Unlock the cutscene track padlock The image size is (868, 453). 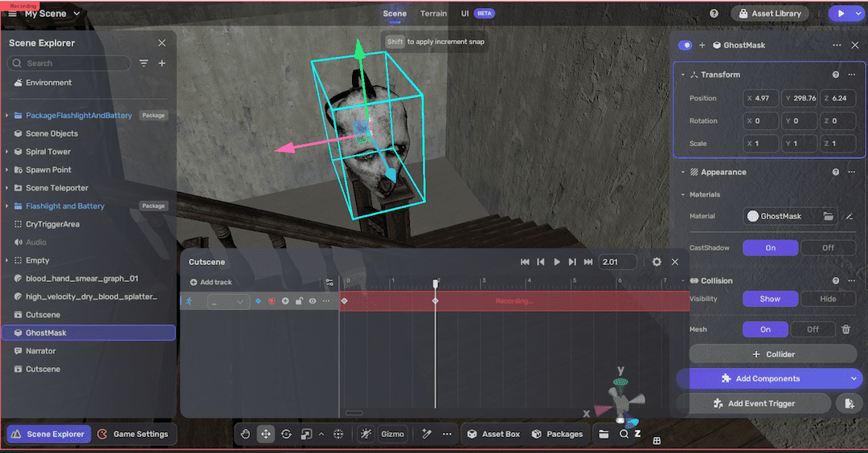(299, 301)
